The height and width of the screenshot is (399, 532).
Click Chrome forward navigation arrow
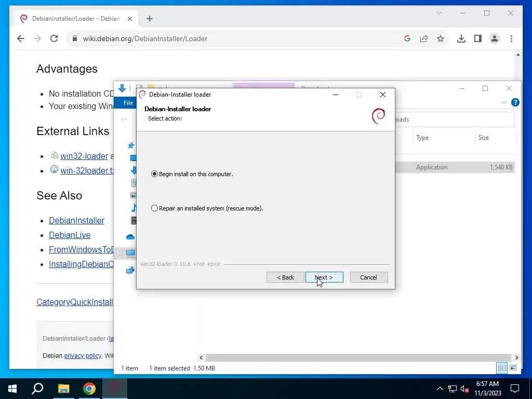coord(37,38)
